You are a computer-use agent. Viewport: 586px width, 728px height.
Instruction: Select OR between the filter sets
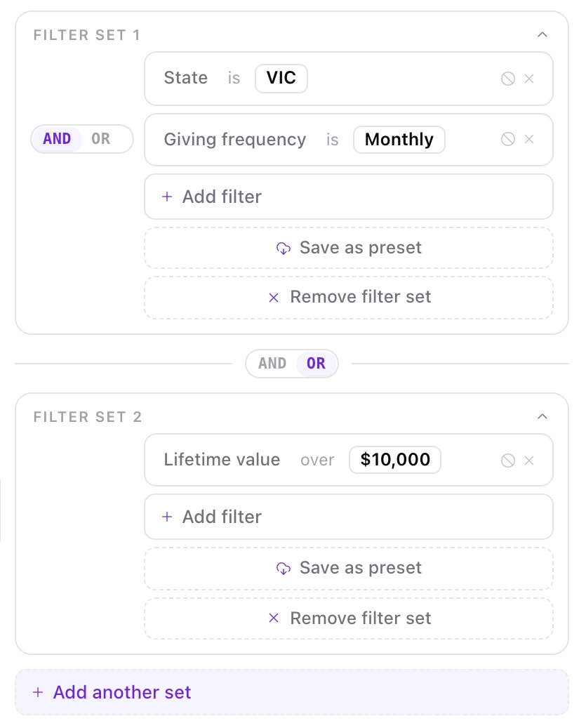coord(316,364)
